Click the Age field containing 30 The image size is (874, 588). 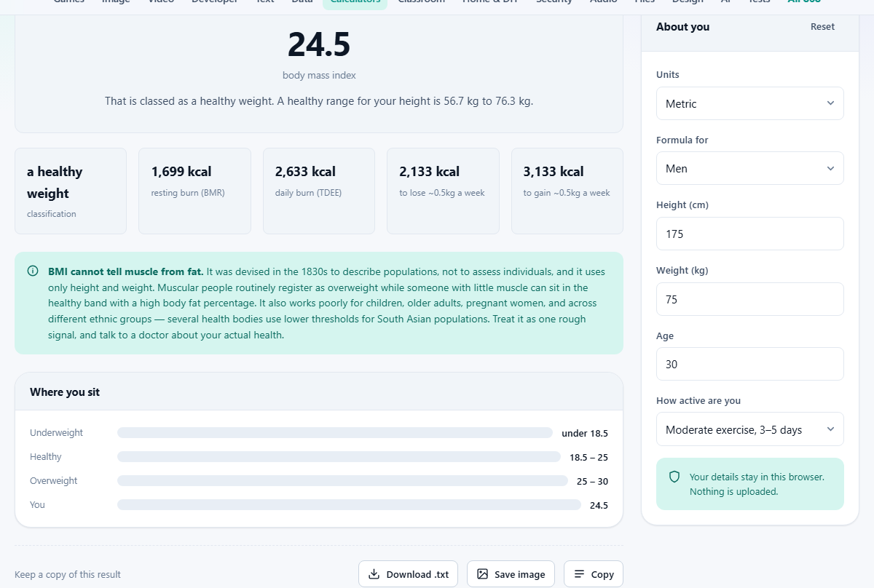(749, 364)
